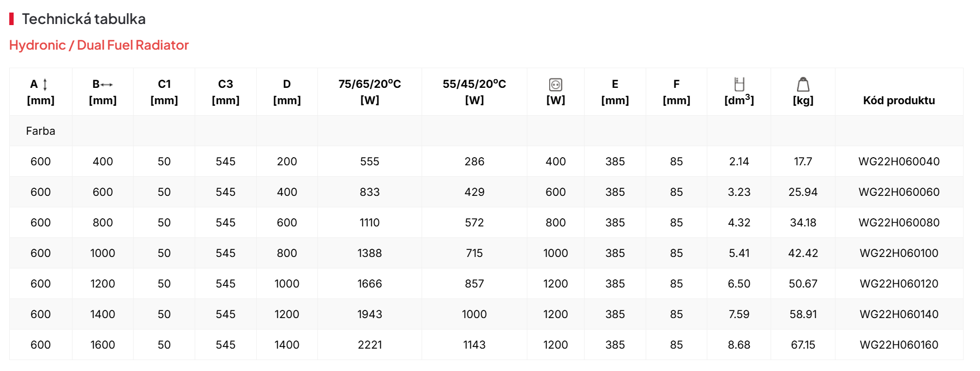This screenshot has height=371, width=980.
Task: Click product code WG22H060160
Action: (x=899, y=345)
